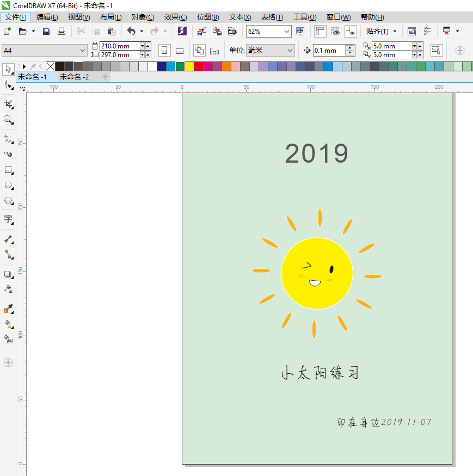Select the Zoom magnifier tool
This screenshot has width=473, height=476.
pyautogui.click(x=8, y=119)
